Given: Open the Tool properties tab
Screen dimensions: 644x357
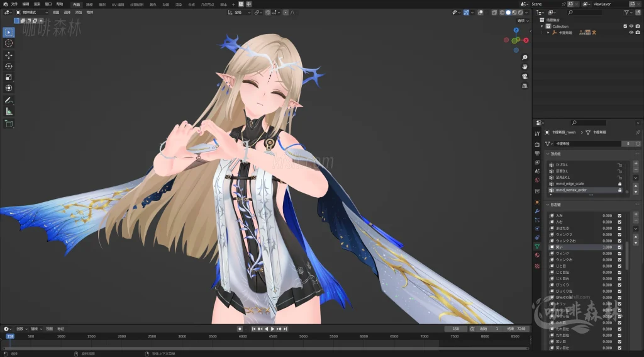Looking at the screenshot, I should click(x=537, y=133).
